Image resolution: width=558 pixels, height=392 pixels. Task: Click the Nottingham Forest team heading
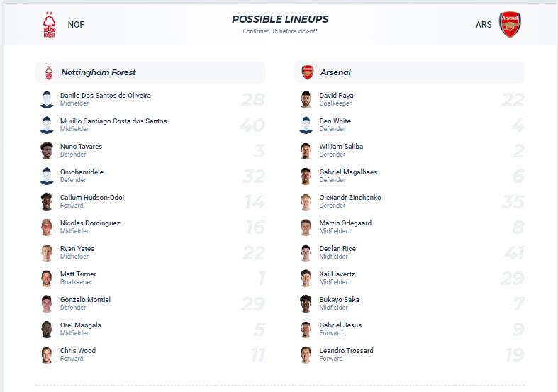click(99, 72)
